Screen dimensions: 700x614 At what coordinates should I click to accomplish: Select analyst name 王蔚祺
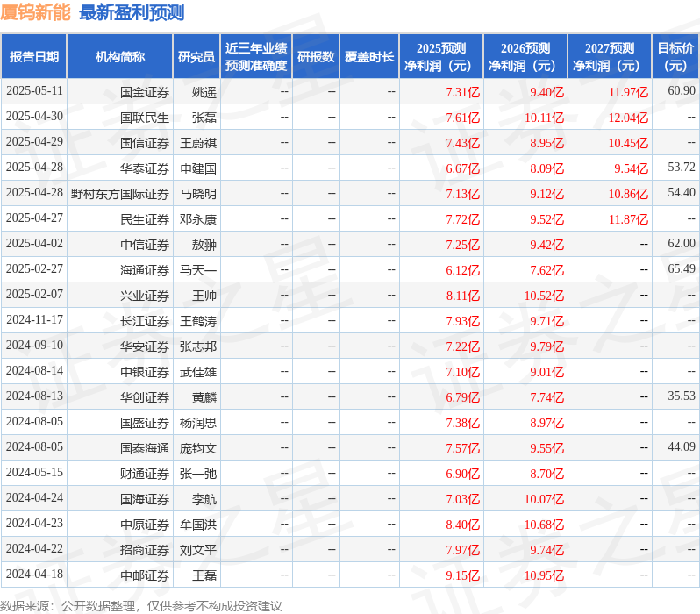coord(198,143)
